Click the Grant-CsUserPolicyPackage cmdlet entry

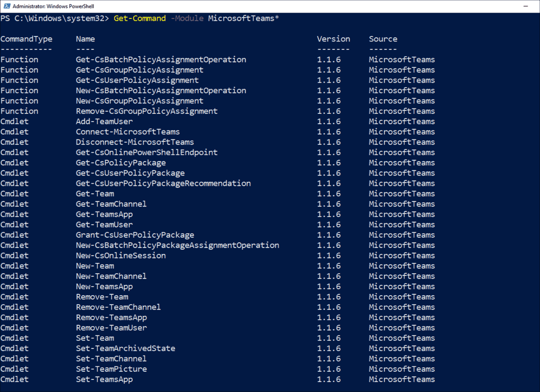tap(135, 234)
